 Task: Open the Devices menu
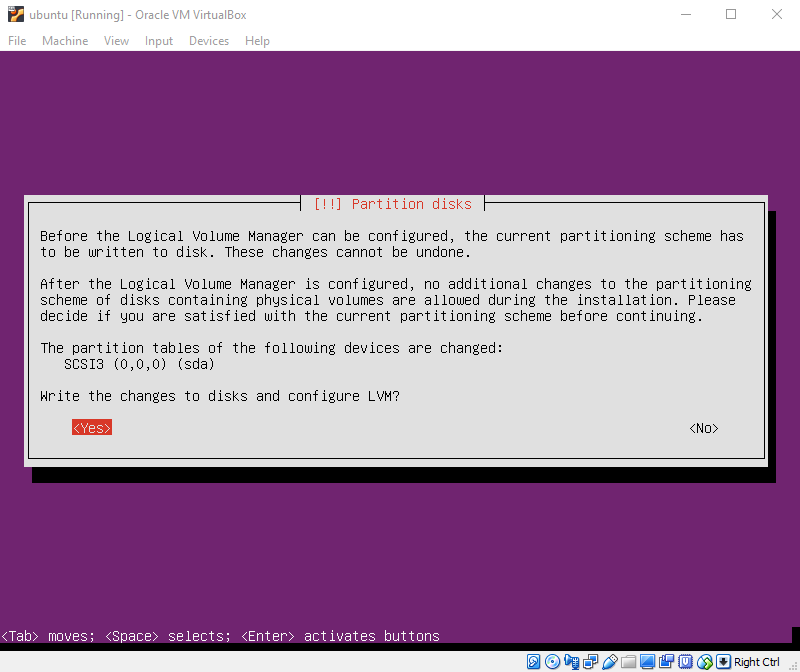208,41
